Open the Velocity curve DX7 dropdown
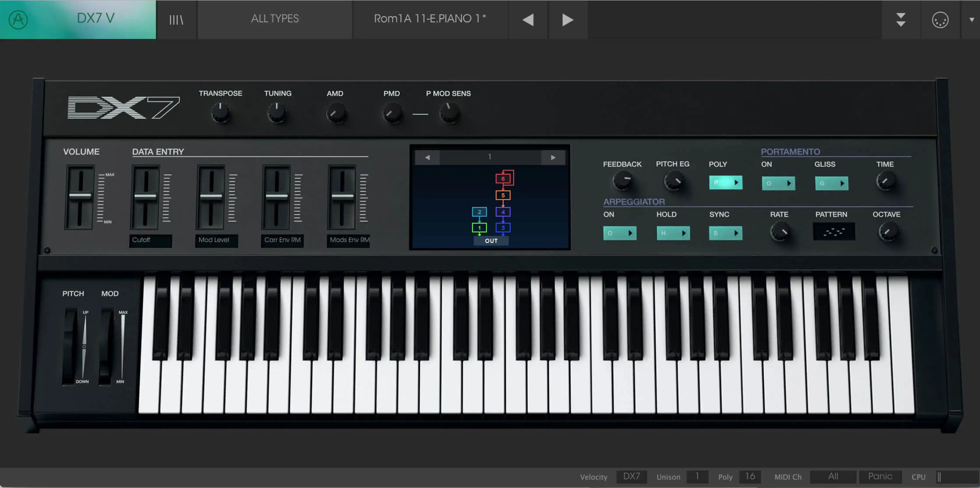980x488 pixels. tap(631, 476)
